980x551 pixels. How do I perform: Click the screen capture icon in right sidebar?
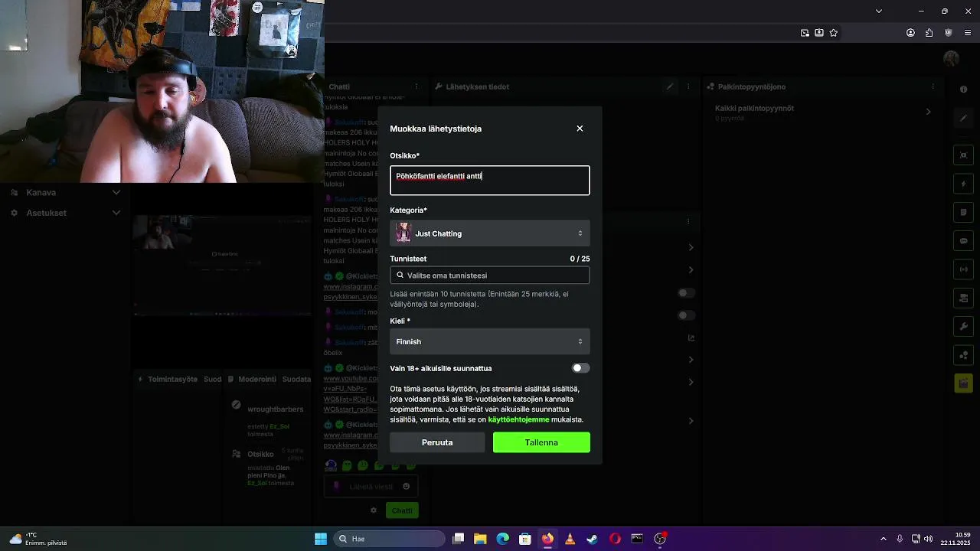[x=963, y=155]
